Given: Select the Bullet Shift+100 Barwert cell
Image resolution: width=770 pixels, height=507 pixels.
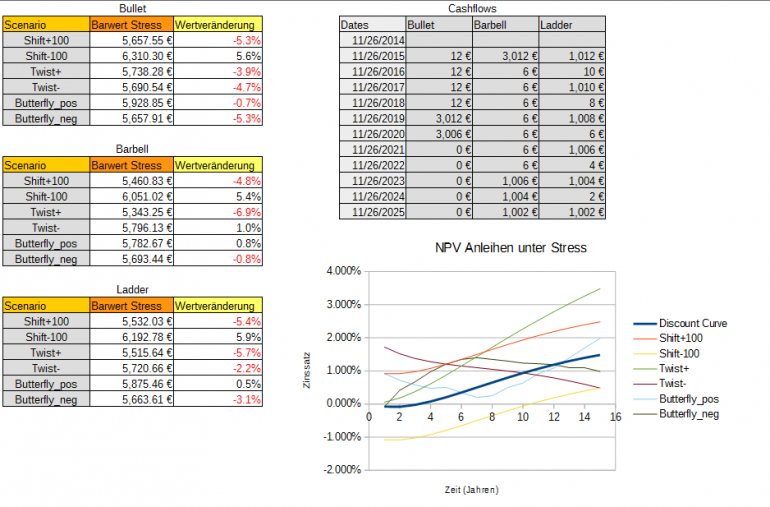Looking at the screenshot, I should pyautogui.click(x=132, y=40).
